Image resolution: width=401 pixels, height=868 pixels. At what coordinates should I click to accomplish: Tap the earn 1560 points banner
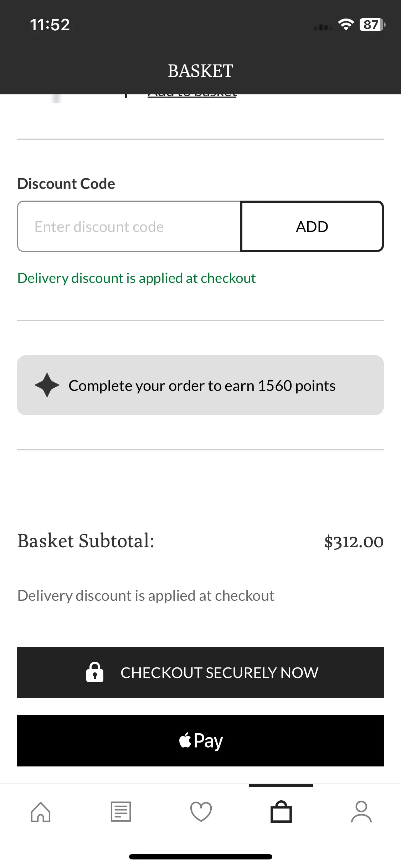tap(200, 385)
